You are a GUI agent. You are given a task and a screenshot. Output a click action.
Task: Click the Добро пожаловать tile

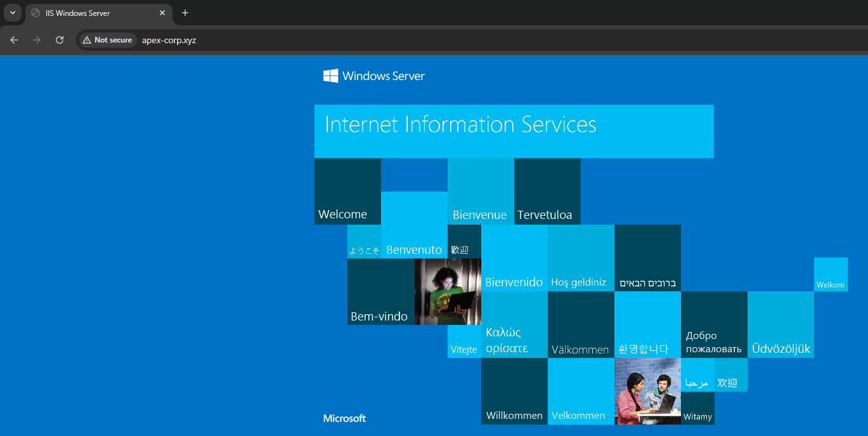(714, 324)
